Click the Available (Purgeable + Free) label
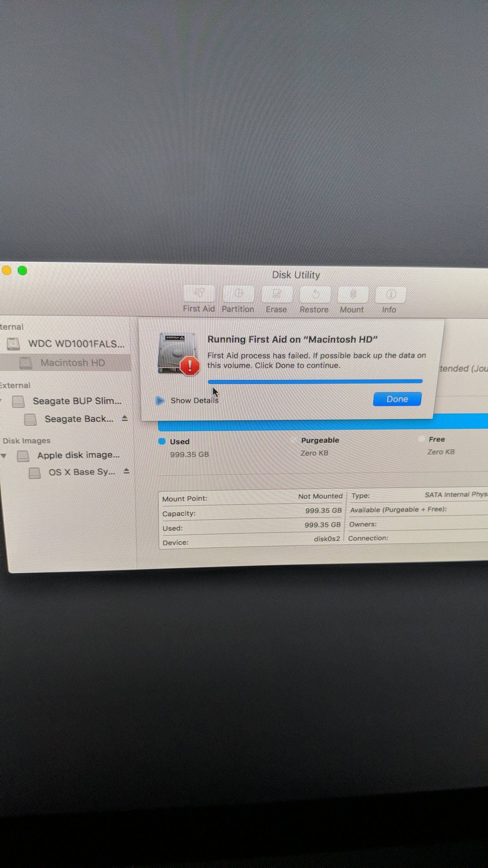 pos(398,510)
